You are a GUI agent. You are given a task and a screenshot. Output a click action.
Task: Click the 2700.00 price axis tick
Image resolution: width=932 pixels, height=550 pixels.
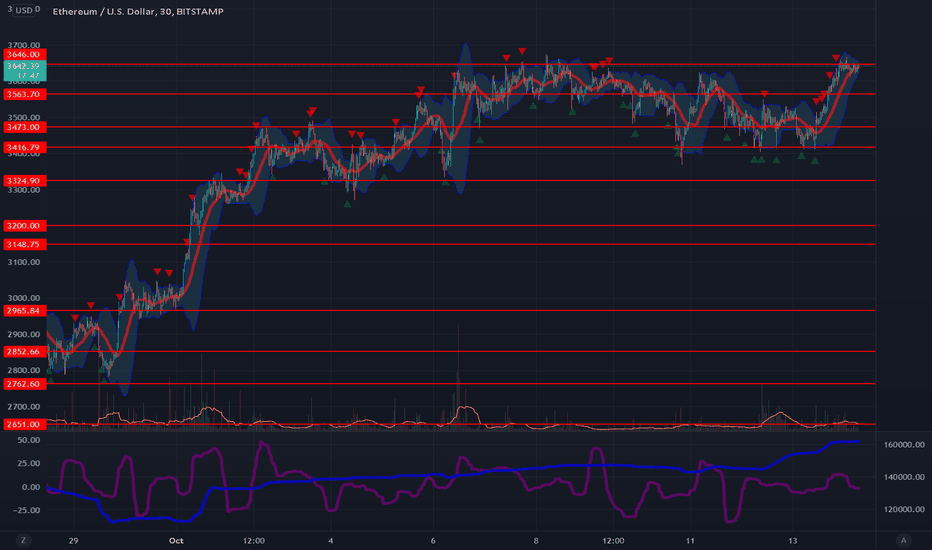24,407
